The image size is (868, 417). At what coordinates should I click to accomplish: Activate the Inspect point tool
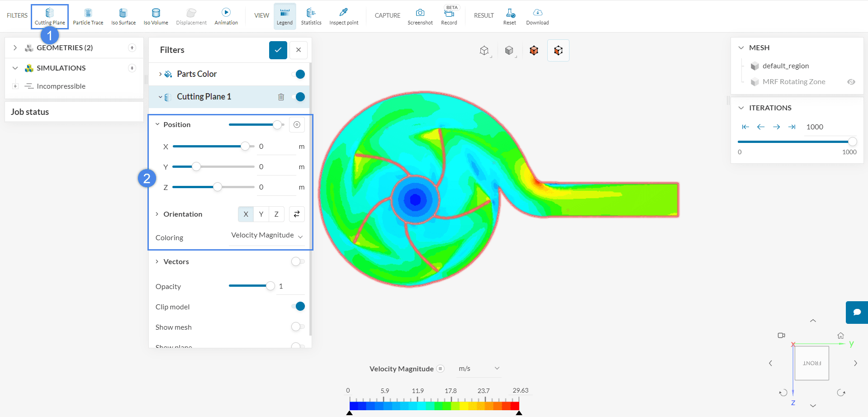tap(343, 16)
